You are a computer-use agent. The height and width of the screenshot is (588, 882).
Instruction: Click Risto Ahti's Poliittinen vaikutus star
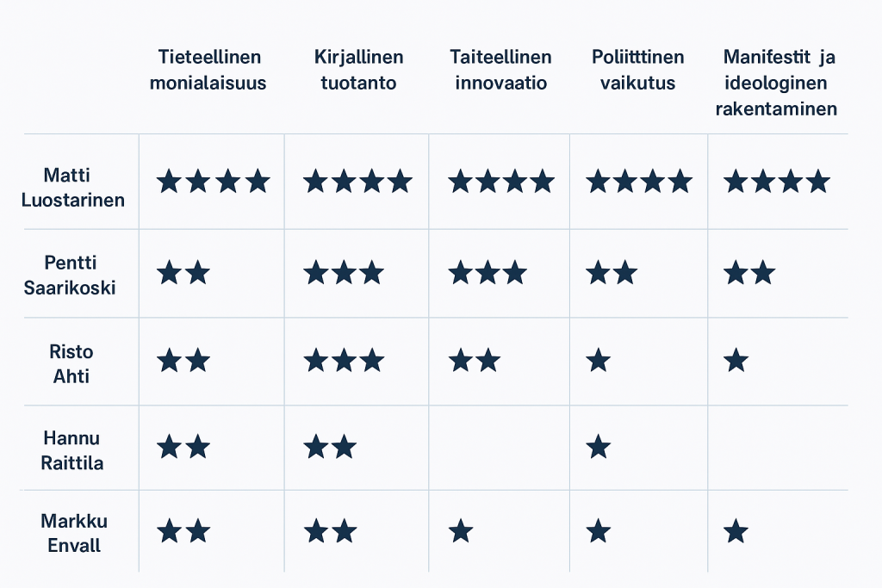point(598,361)
